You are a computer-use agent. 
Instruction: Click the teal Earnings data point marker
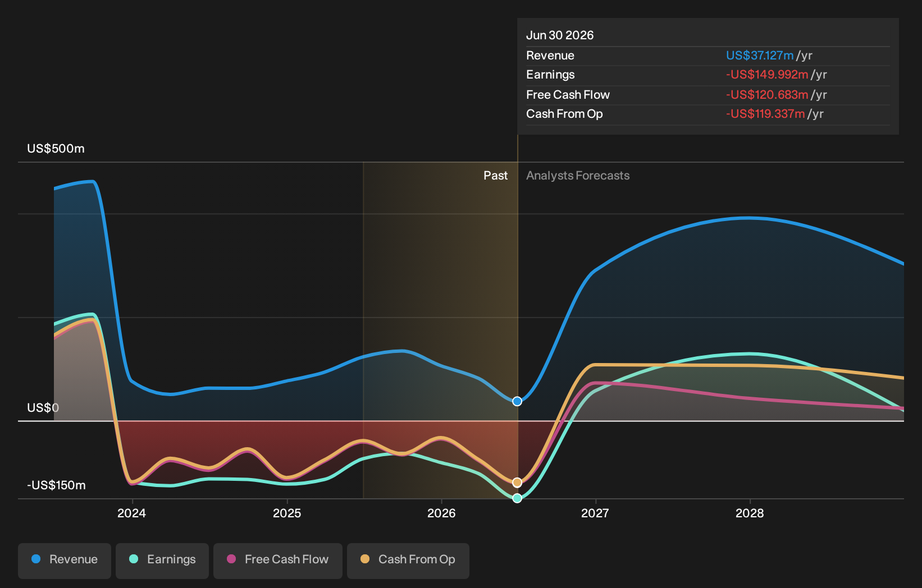pos(517,498)
